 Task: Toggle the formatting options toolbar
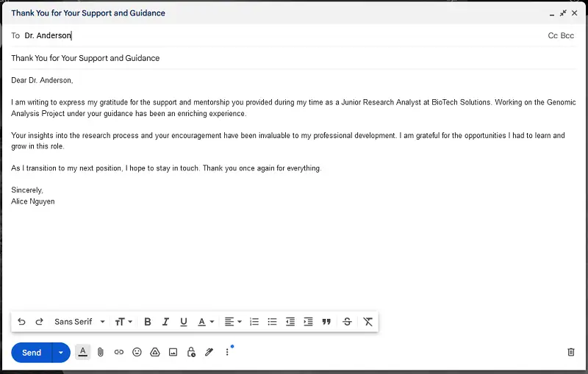tap(83, 352)
